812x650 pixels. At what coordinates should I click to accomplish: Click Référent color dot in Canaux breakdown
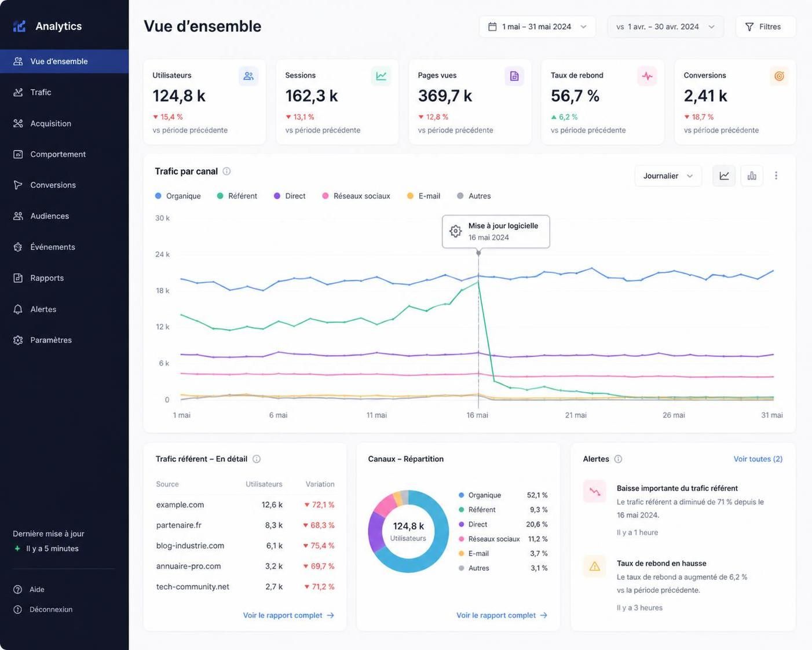tap(461, 510)
